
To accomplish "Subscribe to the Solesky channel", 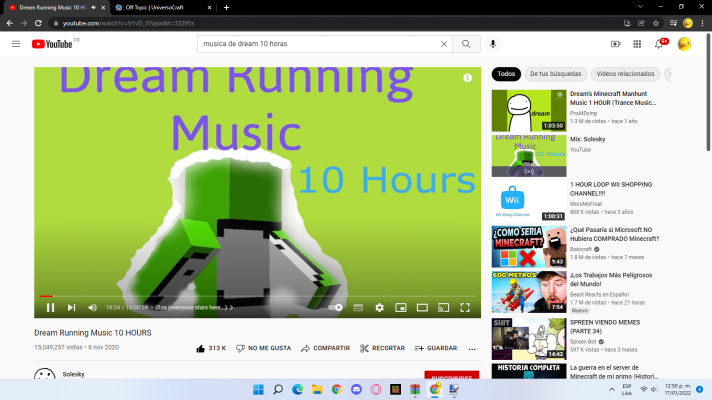I will click(451, 375).
